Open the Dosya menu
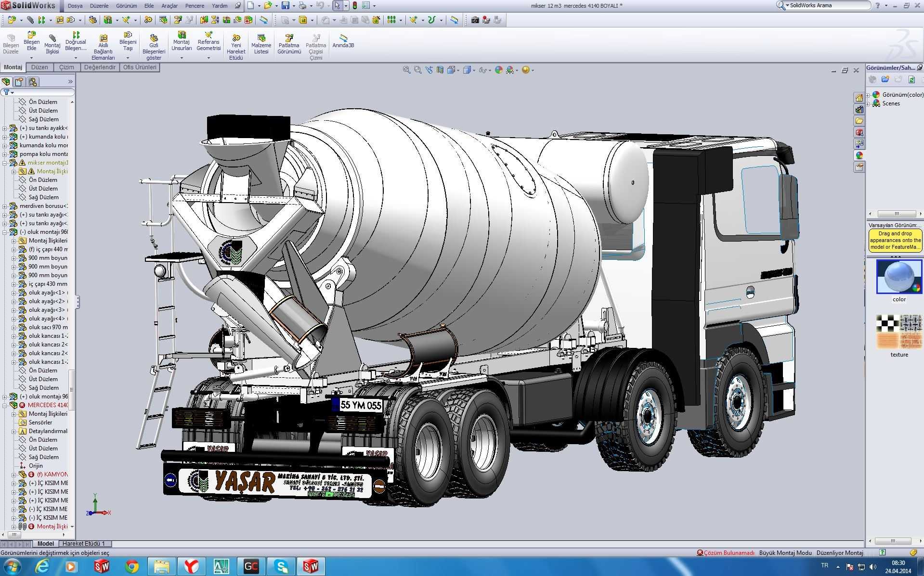The height and width of the screenshot is (576, 924). pyautogui.click(x=75, y=6)
